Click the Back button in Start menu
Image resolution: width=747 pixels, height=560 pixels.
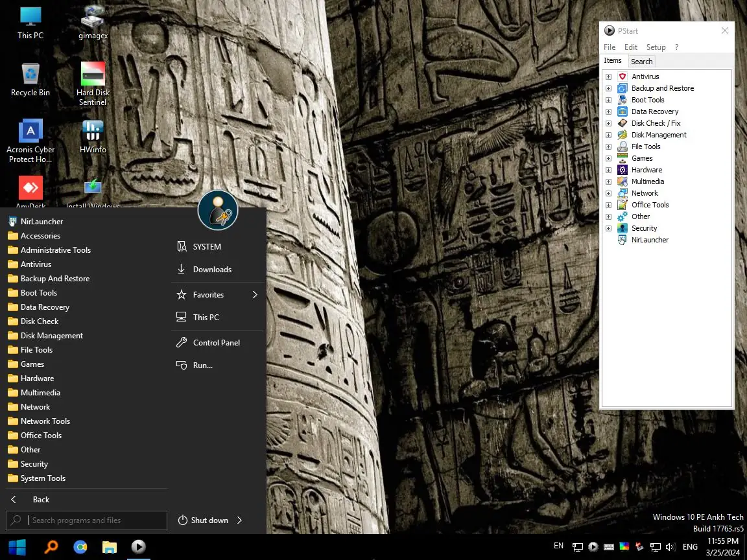[31, 500]
